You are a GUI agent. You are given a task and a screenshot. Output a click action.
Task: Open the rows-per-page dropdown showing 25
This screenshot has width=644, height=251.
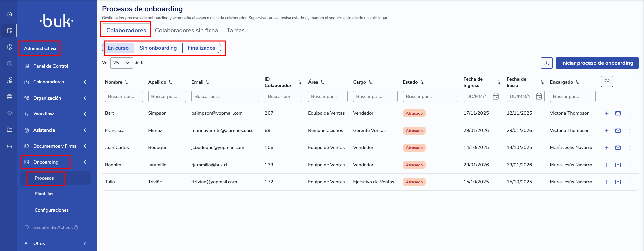point(121,63)
